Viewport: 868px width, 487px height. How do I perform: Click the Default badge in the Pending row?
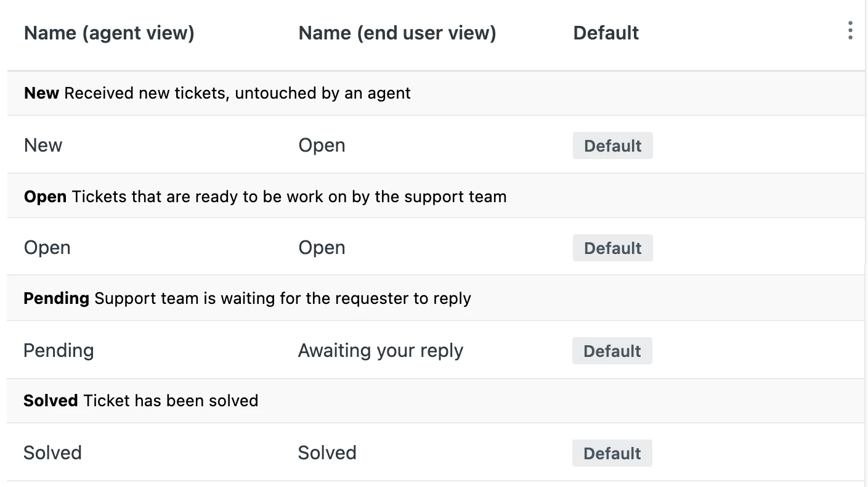click(612, 351)
